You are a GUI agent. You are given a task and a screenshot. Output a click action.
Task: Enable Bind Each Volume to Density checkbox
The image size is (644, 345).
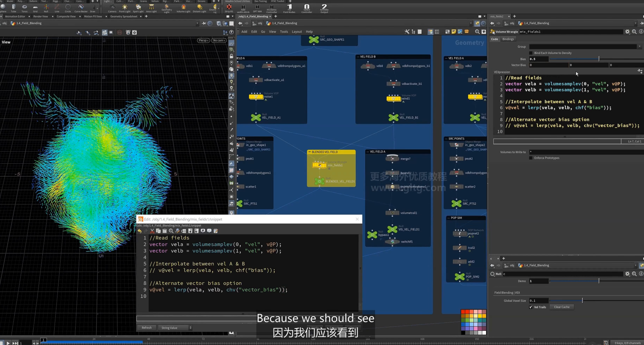[x=531, y=53]
